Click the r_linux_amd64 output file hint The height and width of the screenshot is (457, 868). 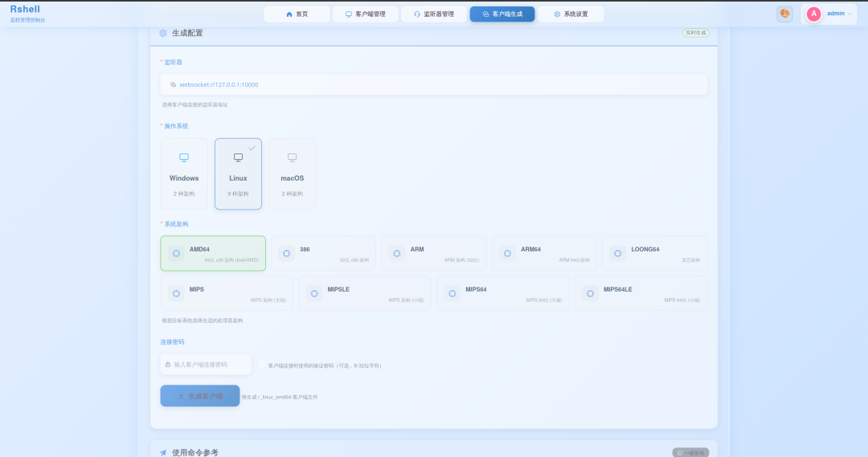click(x=280, y=398)
